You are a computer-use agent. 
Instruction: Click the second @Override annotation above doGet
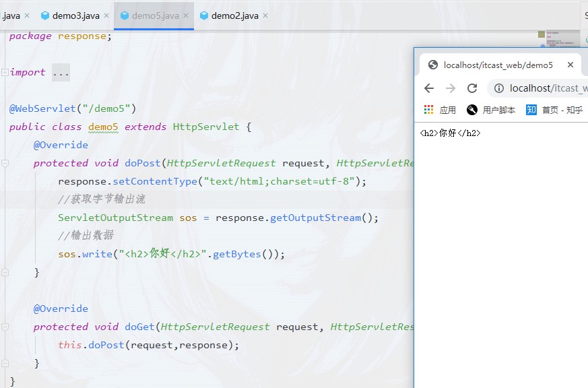pyautogui.click(x=61, y=309)
